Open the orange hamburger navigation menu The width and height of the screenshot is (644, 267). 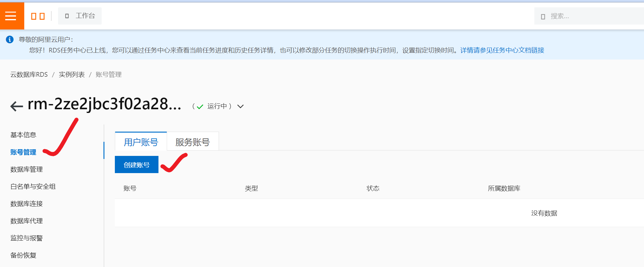point(11,16)
